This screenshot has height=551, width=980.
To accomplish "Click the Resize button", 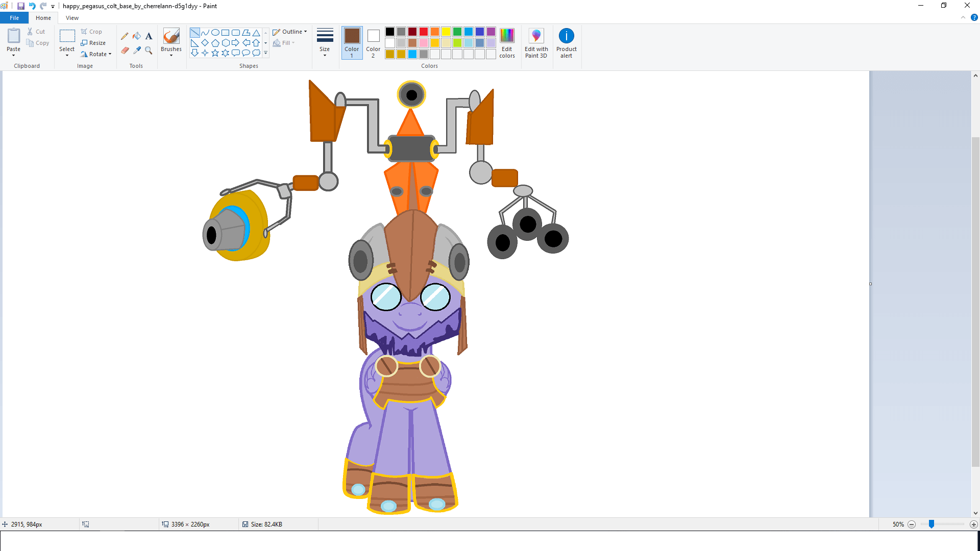I will coord(93,43).
